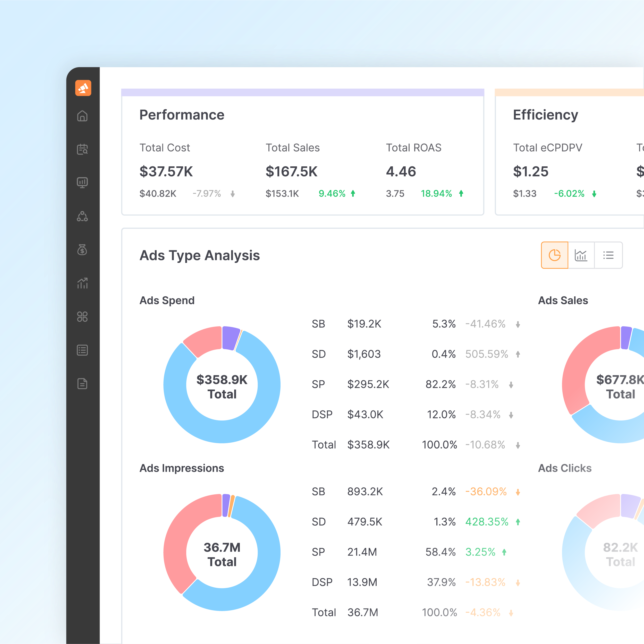This screenshot has width=644, height=644.
Task: Open the connected nodes sidebar icon
Action: [x=82, y=216]
